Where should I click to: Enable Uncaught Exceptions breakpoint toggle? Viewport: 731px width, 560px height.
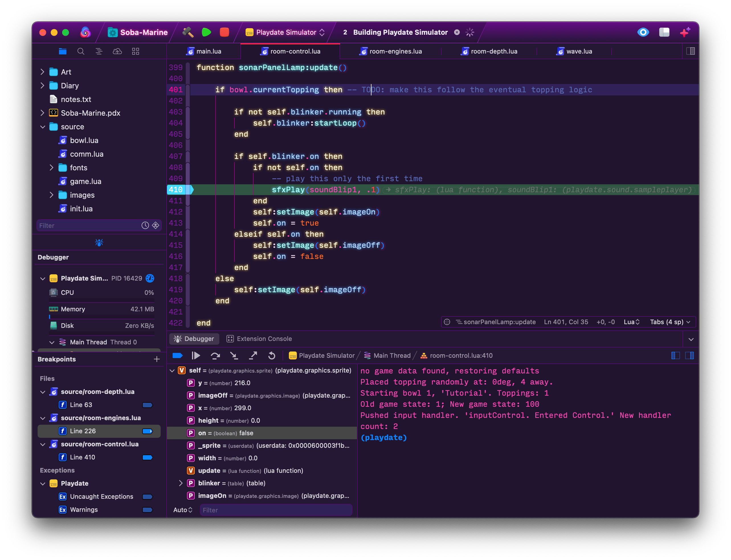pos(147,497)
